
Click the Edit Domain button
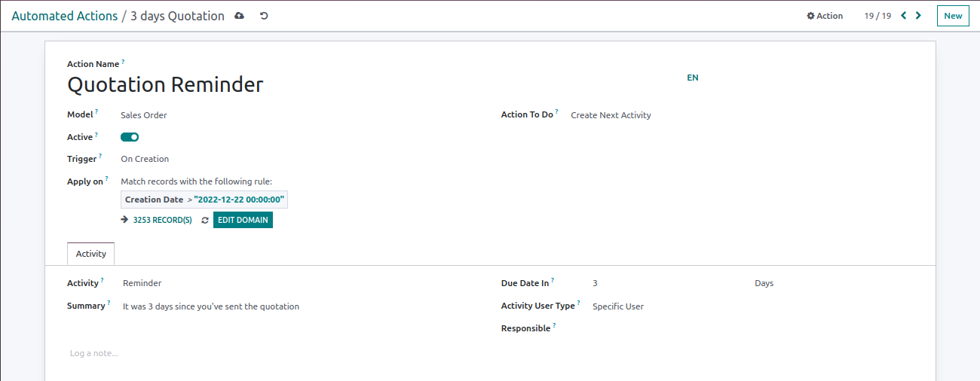tap(243, 220)
